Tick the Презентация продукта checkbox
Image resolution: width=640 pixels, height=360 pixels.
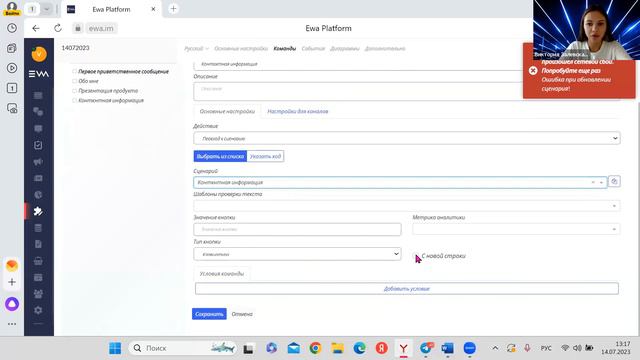74,91
